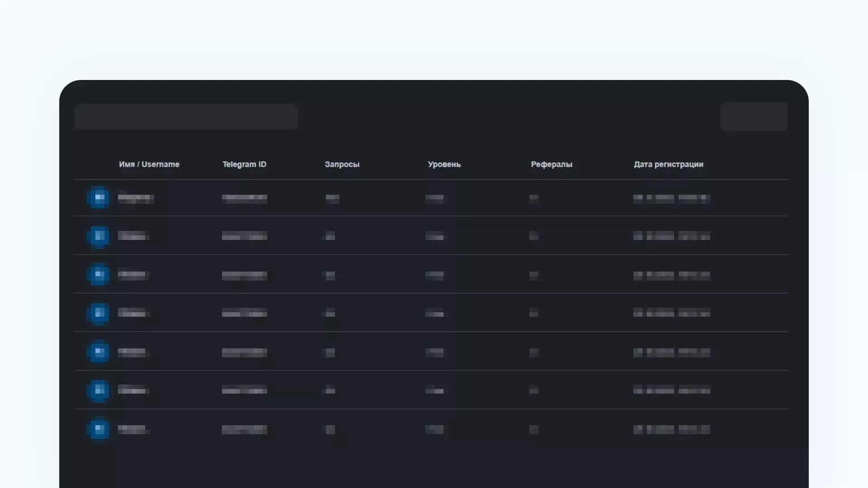Sort by the Telegram ID column header
This screenshot has height=488, width=868.
pyautogui.click(x=244, y=164)
